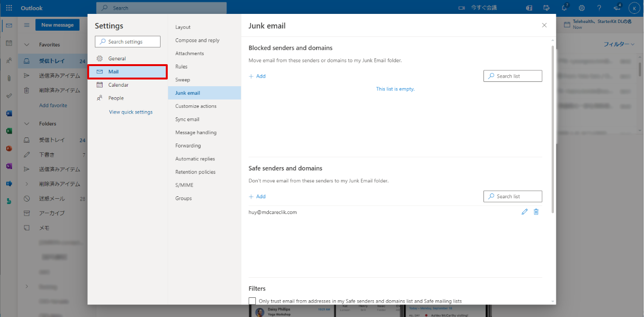Toggle the hamburger navigation pane button
The image size is (644, 317).
tap(27, 25)
